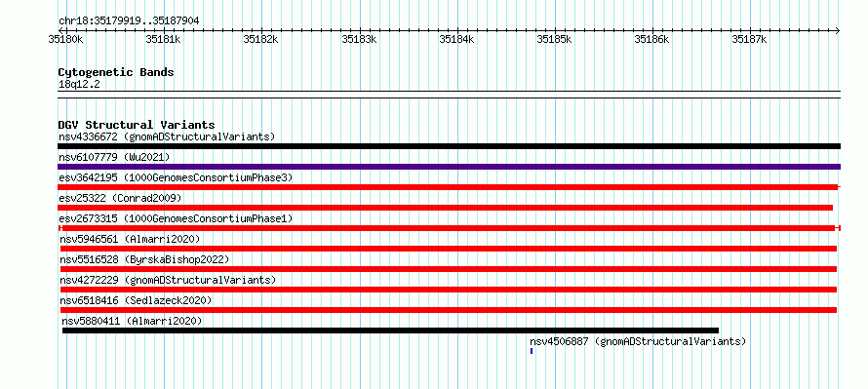Click the nsv5516528 (ByrskaBishop2022) label

pos(144,259)
